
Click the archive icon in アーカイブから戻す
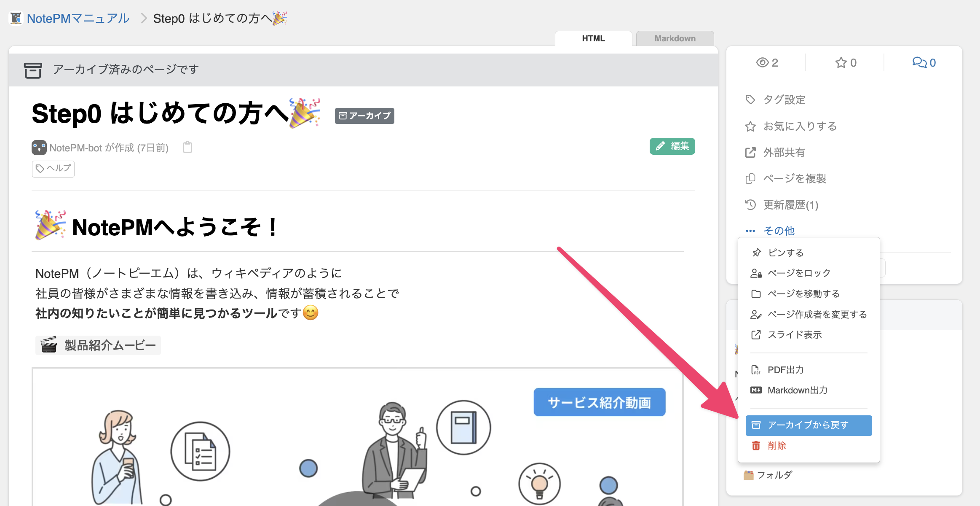[x=756, y=425]
